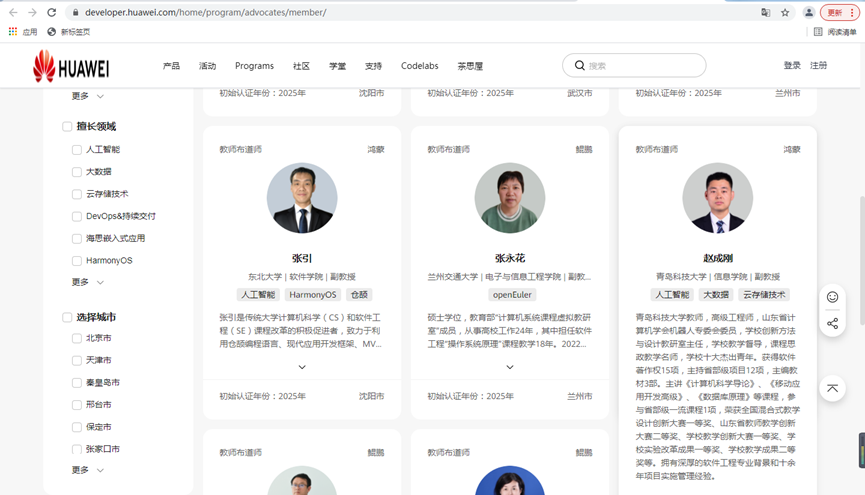Open 张永花's profile photo
Viewport: 865px width, 495px height.
510,198
